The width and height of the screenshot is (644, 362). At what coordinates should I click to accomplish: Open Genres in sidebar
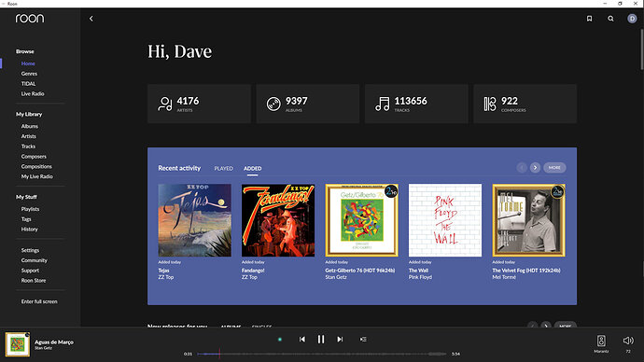click(x=29, y=74)
